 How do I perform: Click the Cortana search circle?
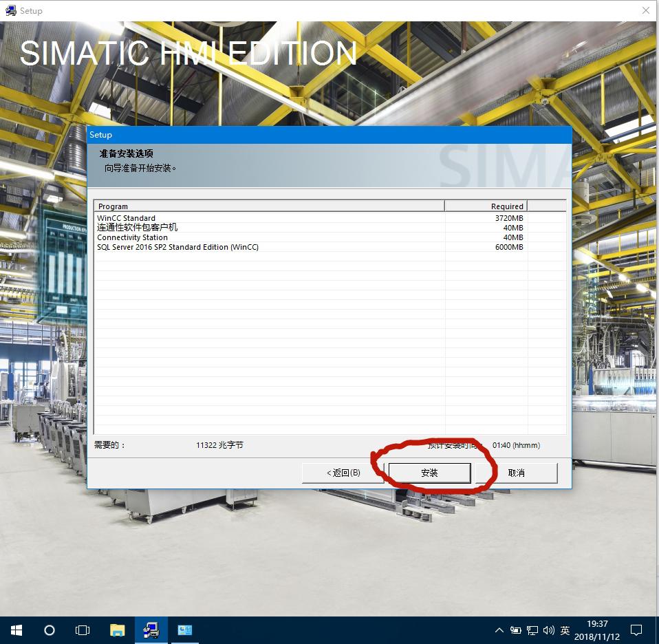48,630
